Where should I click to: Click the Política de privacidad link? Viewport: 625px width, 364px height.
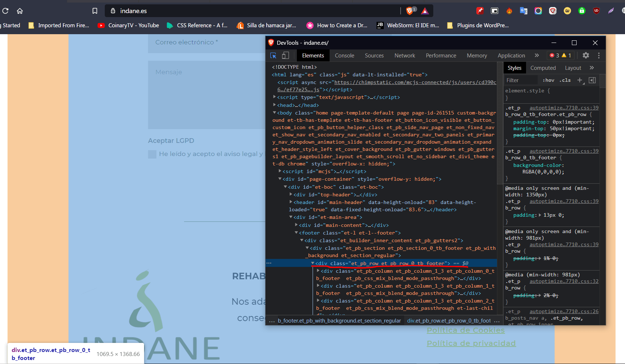pos(471,343)
